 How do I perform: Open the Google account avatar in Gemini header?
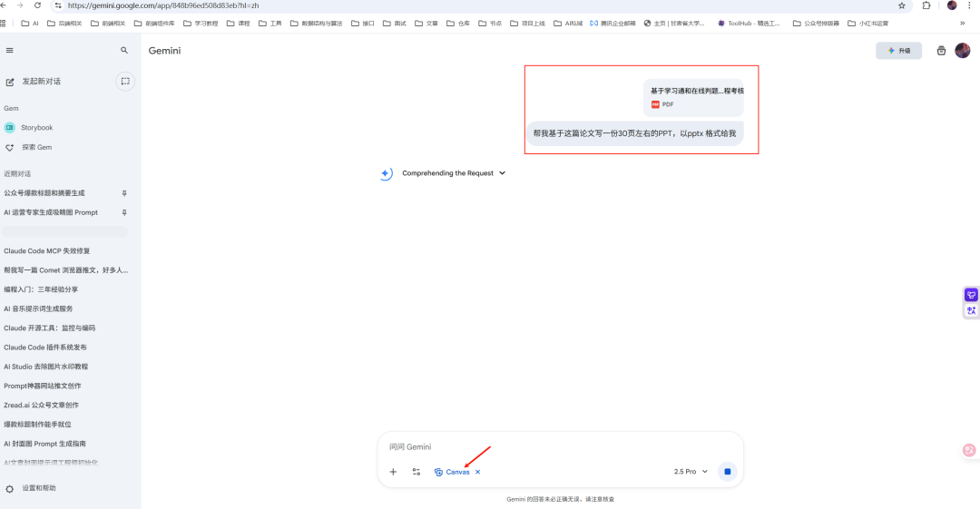963,51
